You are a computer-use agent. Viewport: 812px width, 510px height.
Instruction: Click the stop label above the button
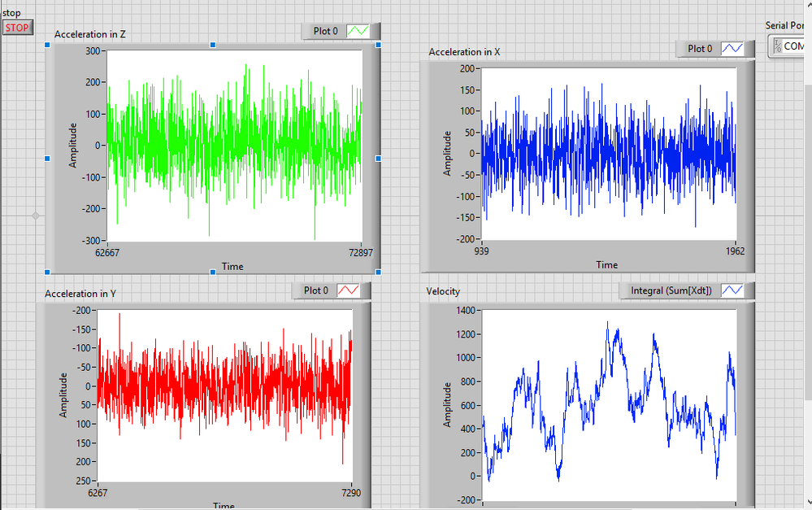pos(11,13)
